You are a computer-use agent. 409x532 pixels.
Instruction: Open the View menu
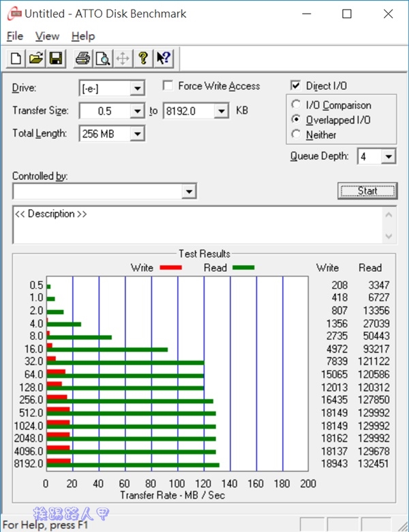[x=47, y=36]
